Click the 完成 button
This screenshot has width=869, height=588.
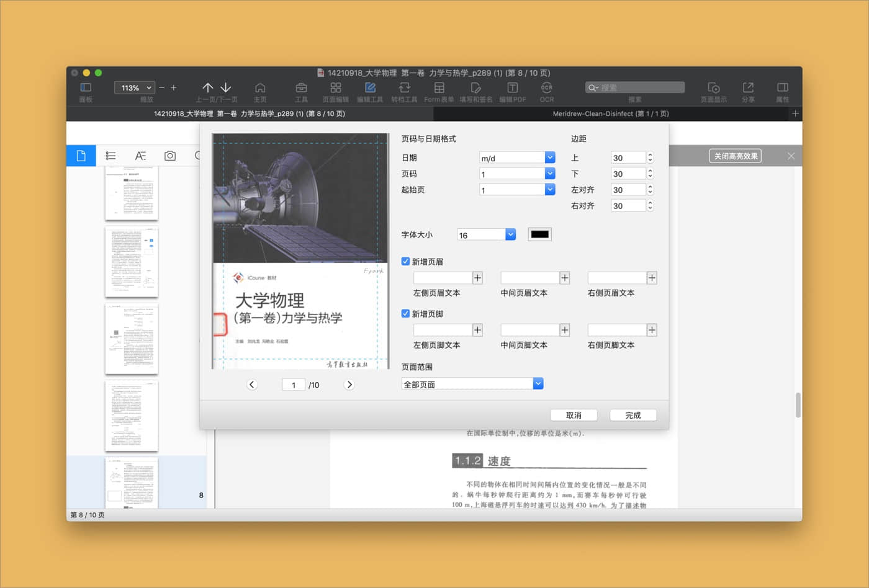633,415
